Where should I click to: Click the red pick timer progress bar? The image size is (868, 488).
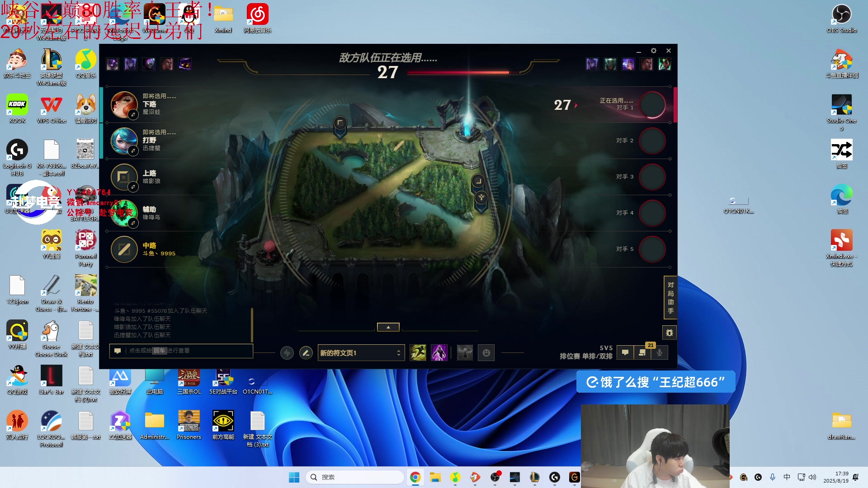(x=458, y=72)
